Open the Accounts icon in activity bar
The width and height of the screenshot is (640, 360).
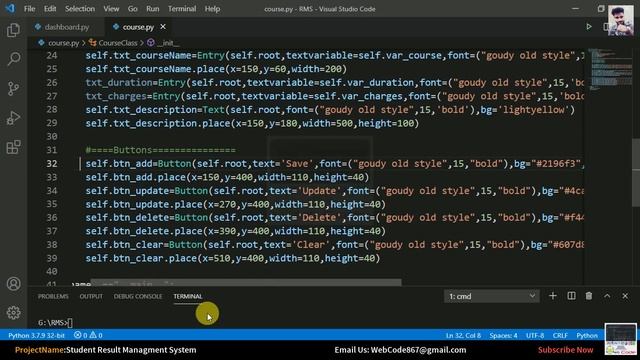pos(13,284)
